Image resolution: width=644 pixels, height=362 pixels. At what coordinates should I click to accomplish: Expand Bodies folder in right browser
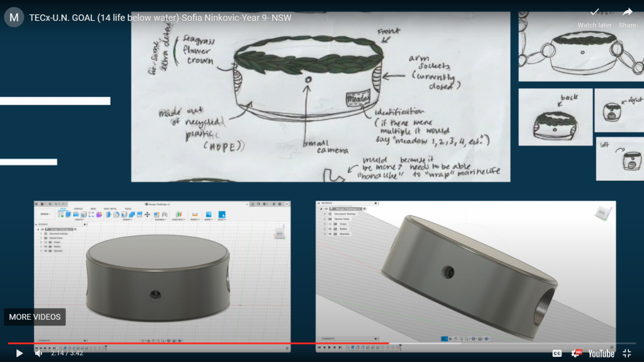click(325, 229)
